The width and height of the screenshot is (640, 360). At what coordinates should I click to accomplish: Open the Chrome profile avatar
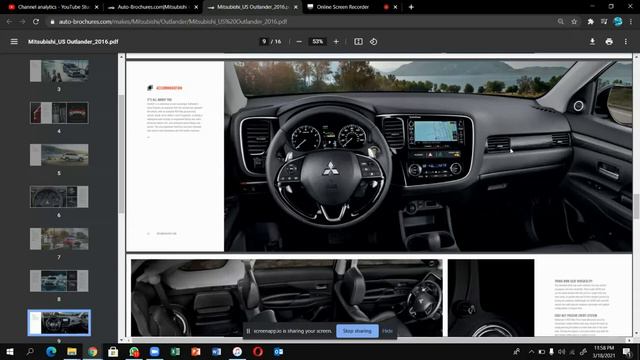(618, 22)
